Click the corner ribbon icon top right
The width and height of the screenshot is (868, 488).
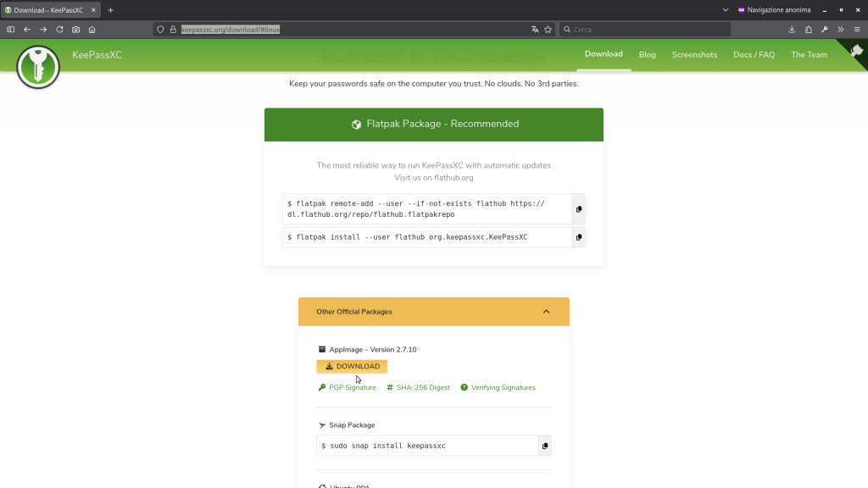857,51
